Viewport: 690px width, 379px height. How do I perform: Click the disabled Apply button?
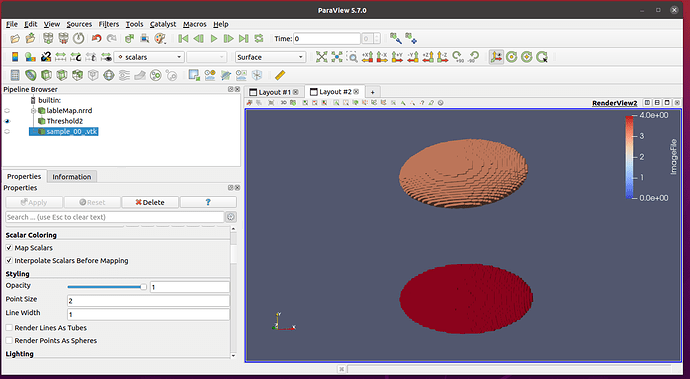pos(34,202)
